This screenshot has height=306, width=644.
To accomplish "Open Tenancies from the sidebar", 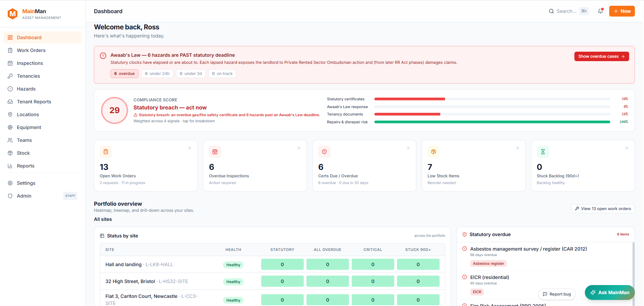I will pyautogui.click(x=42, y=76).
